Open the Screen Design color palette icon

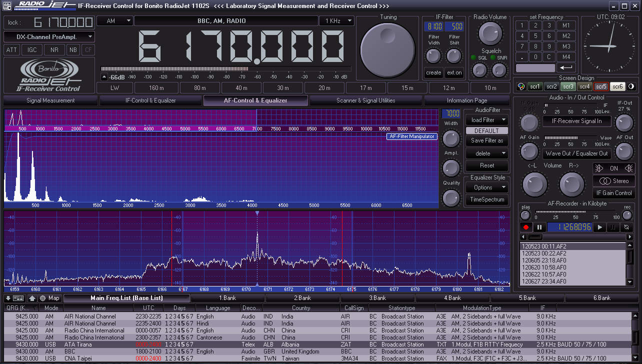(x=521, y=86)
